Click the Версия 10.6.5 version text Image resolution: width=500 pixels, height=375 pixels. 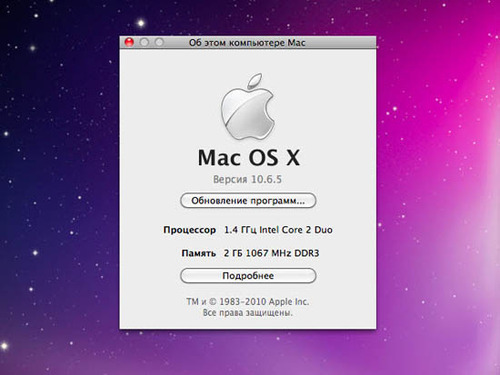247,179
